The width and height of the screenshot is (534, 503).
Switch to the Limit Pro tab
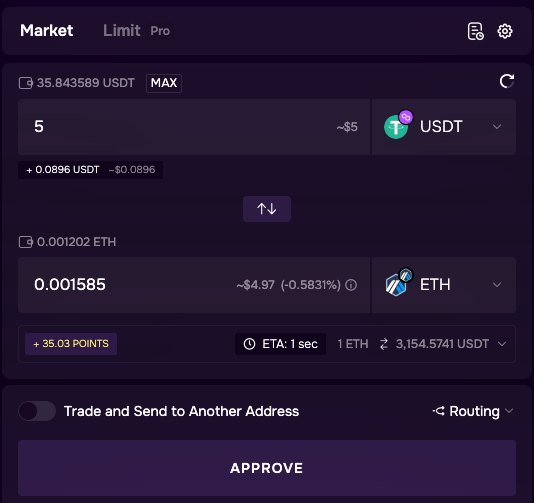137,31
